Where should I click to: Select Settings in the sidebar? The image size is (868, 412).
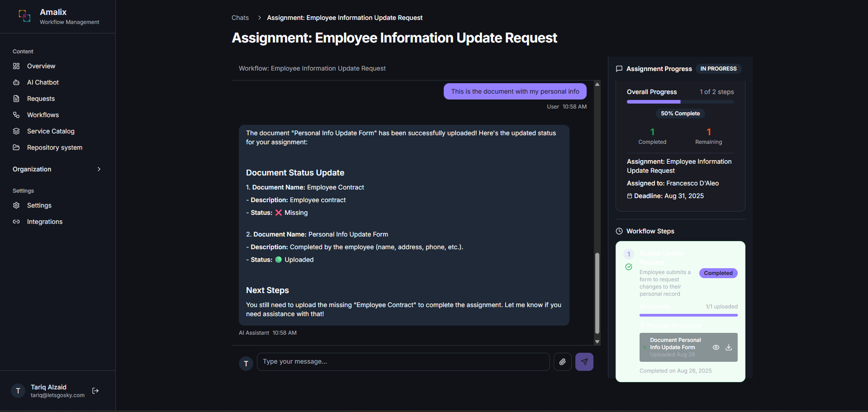[x=39, y=205]
